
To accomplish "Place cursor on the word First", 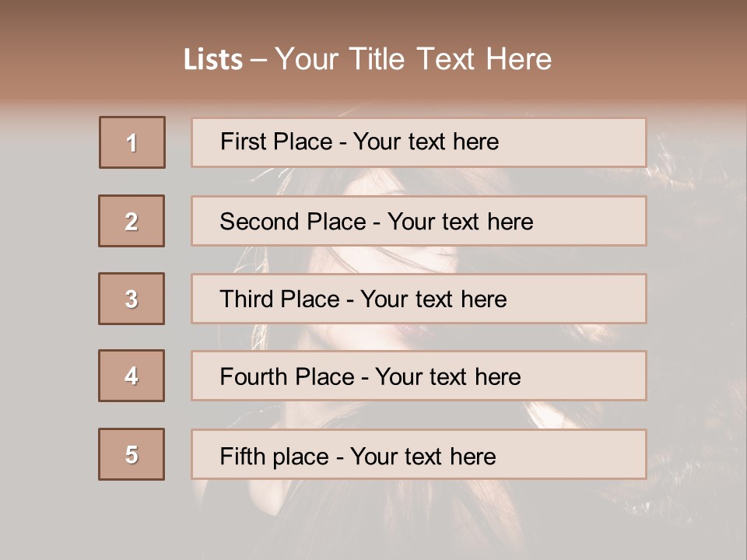I will point(244,142).
